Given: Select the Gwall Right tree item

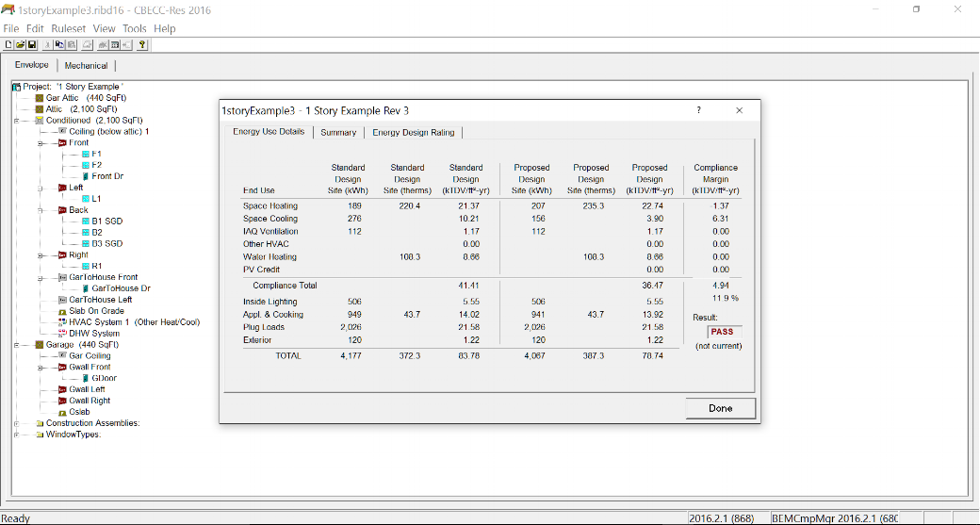Looking at the screenshot, I should point(90,401).
